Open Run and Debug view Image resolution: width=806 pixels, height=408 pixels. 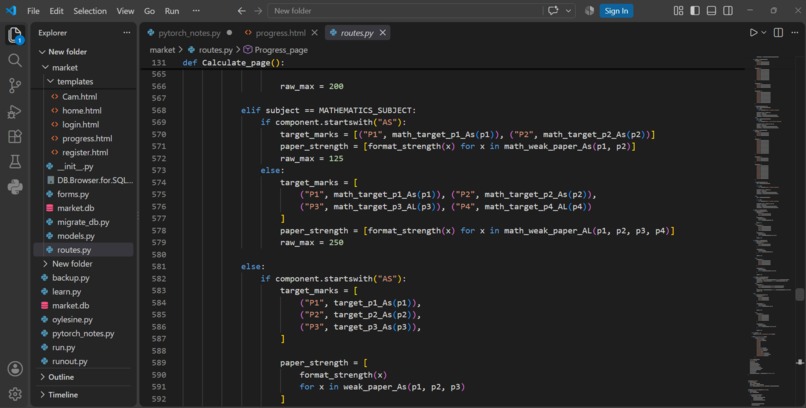15,111
